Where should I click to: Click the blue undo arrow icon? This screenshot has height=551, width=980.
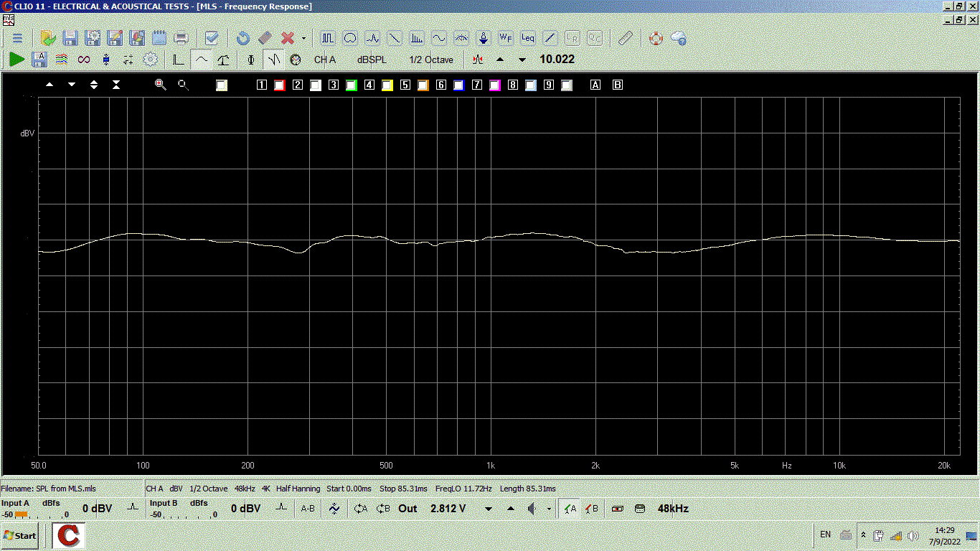242,38
